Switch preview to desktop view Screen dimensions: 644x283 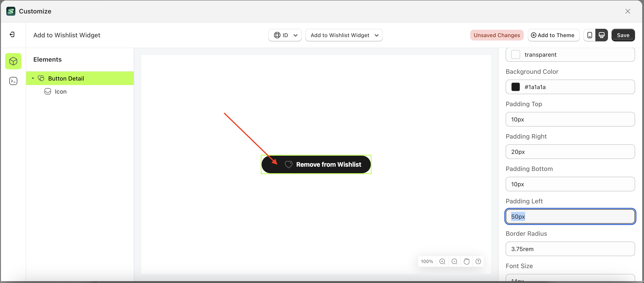click(x=602, y=35)
